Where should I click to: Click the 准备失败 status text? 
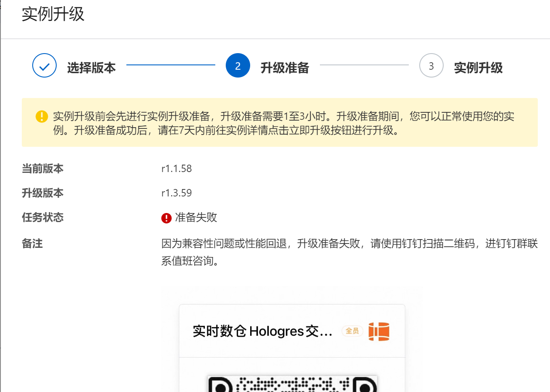196,218
